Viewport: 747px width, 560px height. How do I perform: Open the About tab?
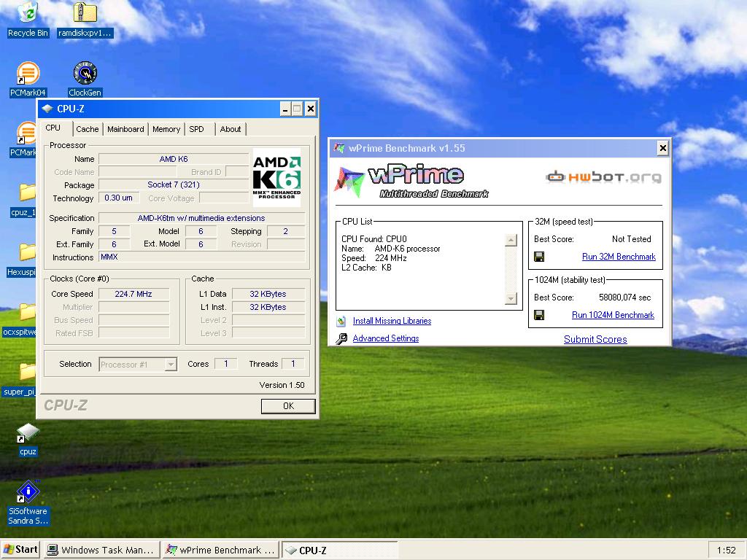pos(231,129)
